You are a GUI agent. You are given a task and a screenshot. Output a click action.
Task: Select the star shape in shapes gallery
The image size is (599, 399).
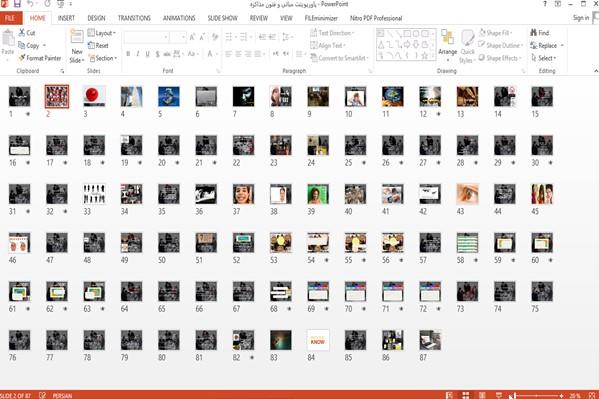pos(424,56)
